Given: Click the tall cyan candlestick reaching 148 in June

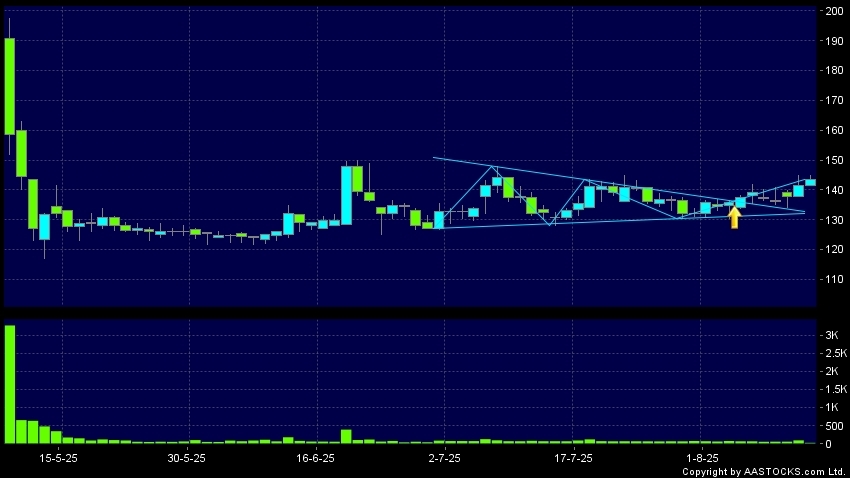Looking at the screenshot, I should [x=346, y=195].
